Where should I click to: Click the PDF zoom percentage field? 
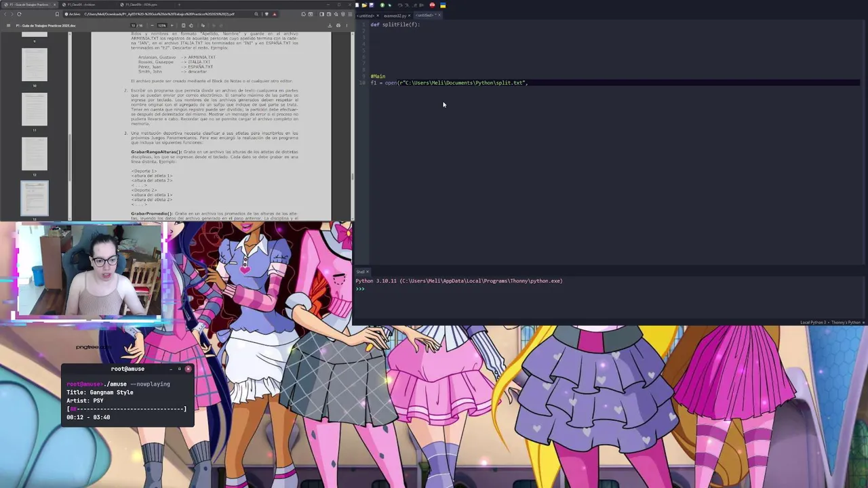click(x=161, y=25)
